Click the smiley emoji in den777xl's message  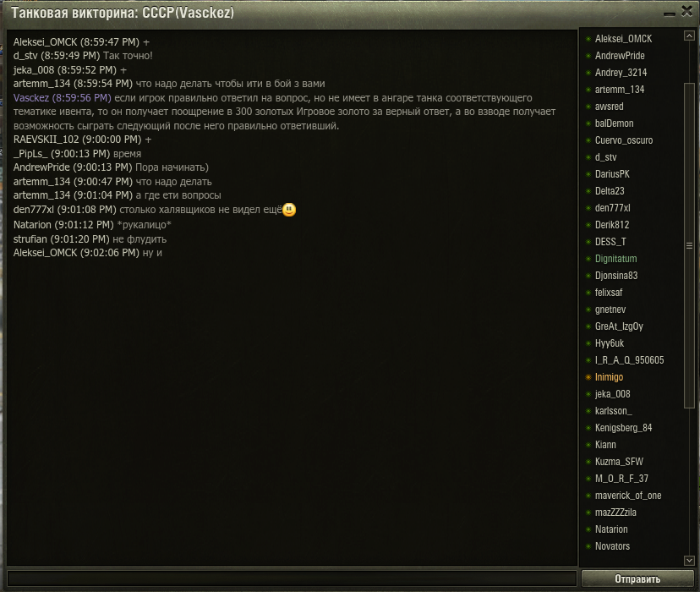coord(289,210)
